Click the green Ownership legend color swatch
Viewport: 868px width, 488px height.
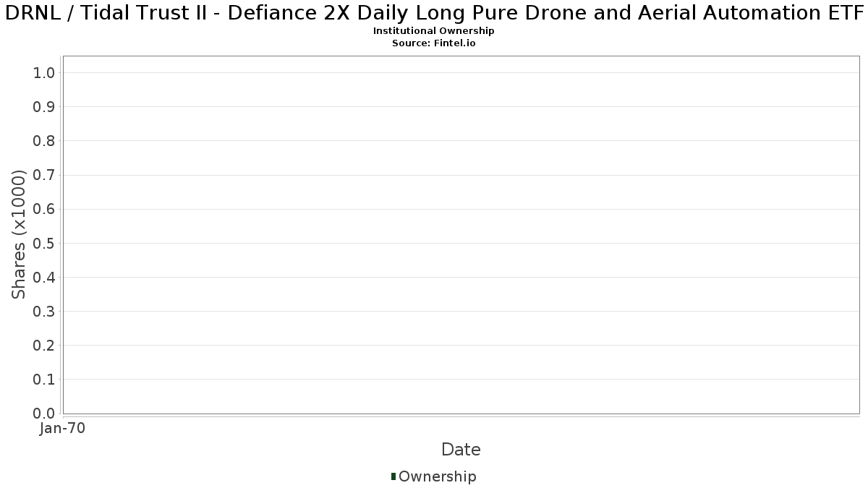(x=393, y=476)
